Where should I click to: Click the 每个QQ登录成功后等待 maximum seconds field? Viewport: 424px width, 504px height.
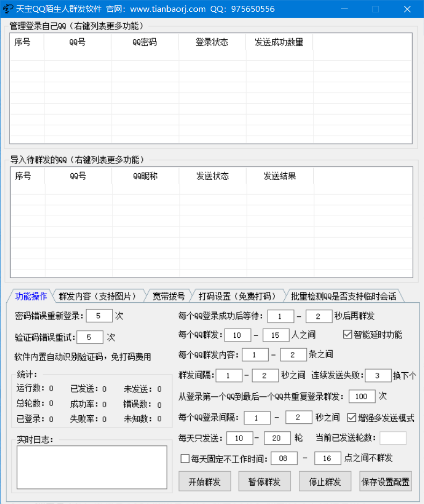tap(319, 316)
